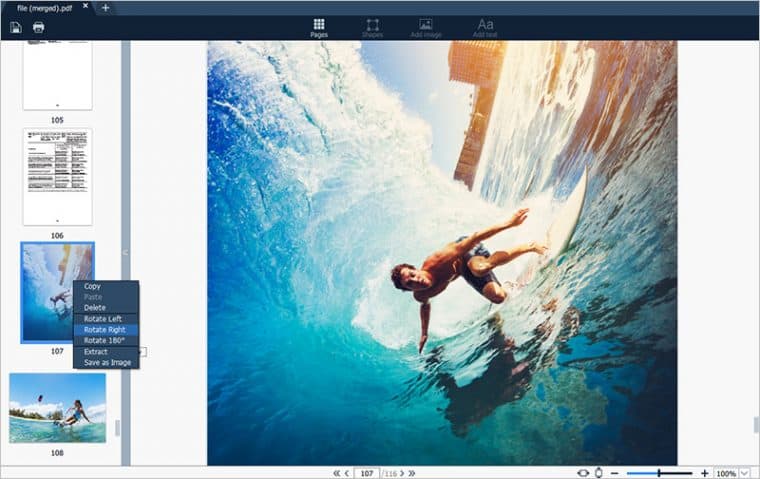
Task: Click the page number input field
Action: tap(365, 473)
